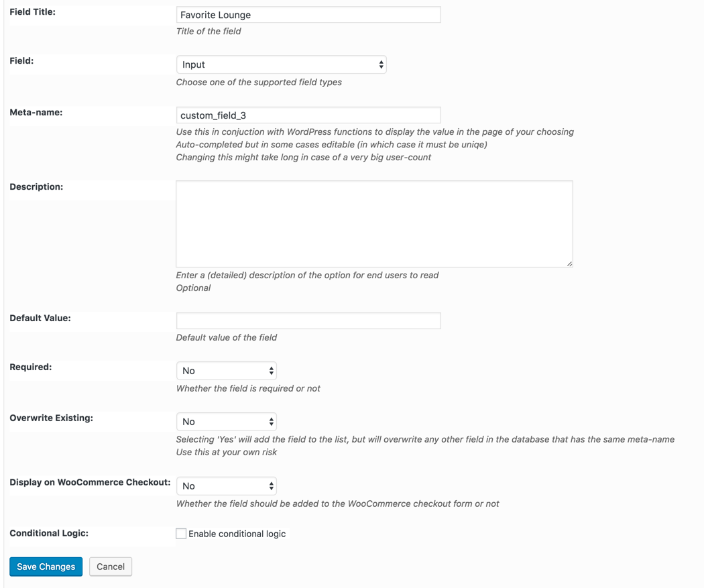Click the 'Overwrite Existing:' label
This screenshot has height=588, width=704.
(51, 418)
